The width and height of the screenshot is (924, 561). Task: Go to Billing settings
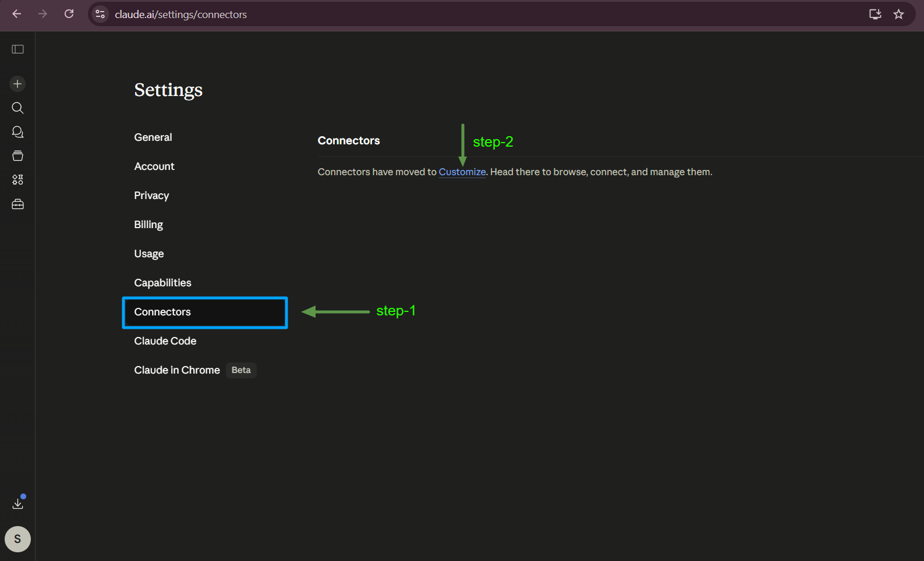click(148, 225)
